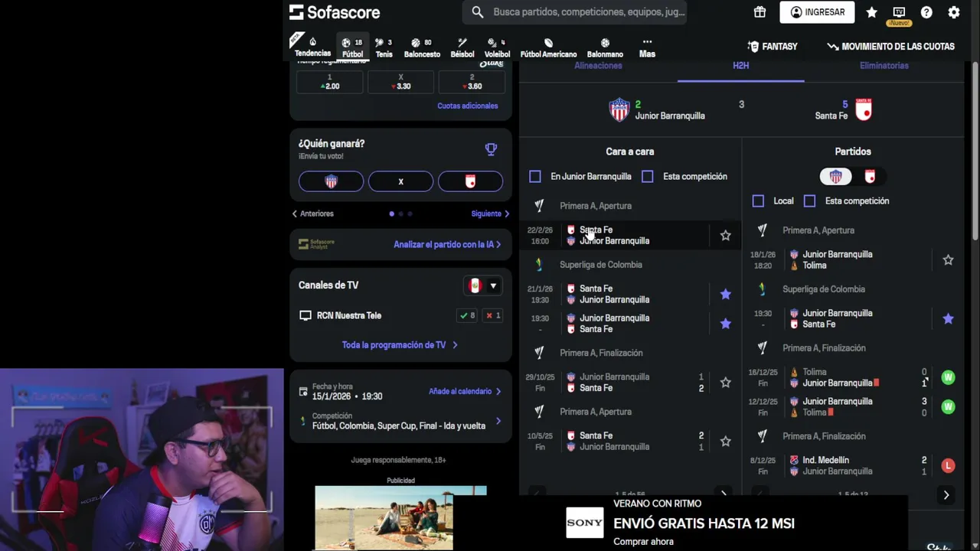Favorite the 29/10/25 match star

[x=725, y=383]
